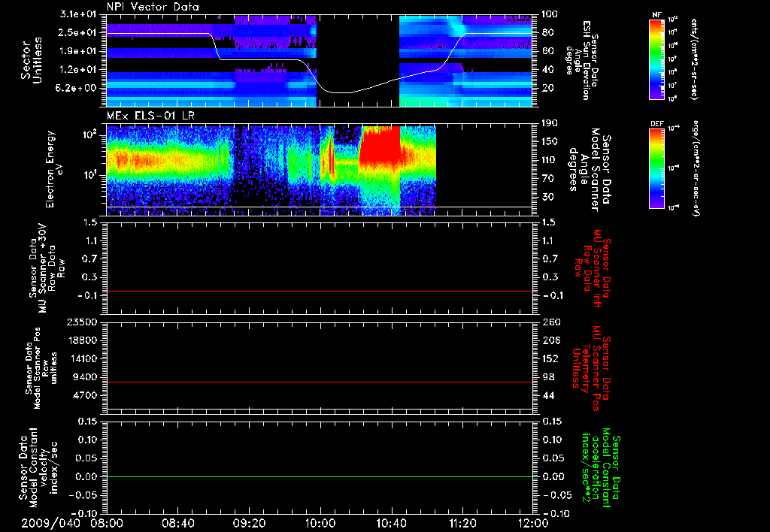Click the 1.9e+01 sector axis value

click(x=78, y=51)
